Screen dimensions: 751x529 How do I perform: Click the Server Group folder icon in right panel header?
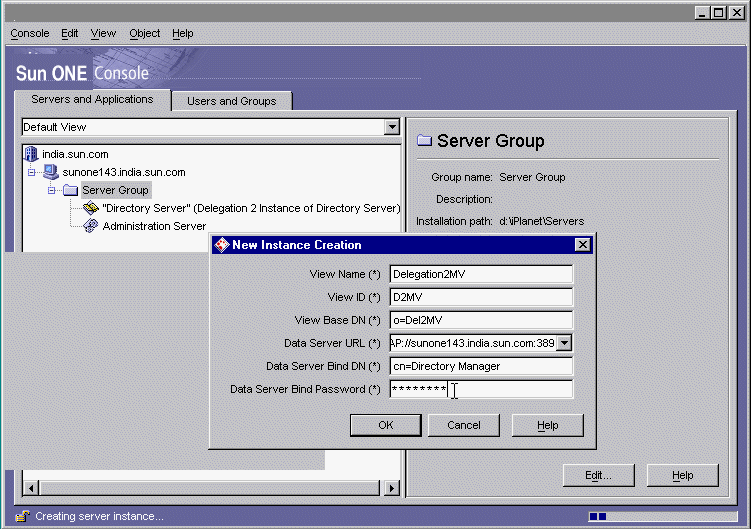pyautogui.click(x=424, y=140)
